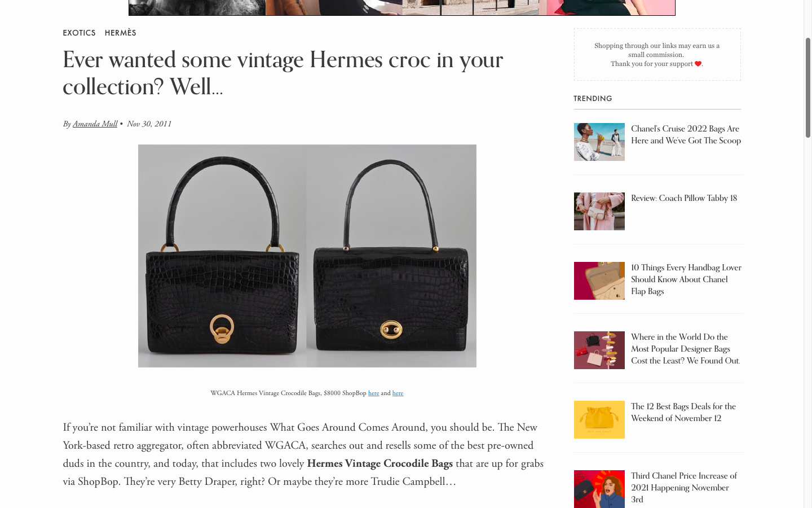Read 'Chanel's Cruise 2022 Bags Are Here' headline

click(x=686, y=135)
